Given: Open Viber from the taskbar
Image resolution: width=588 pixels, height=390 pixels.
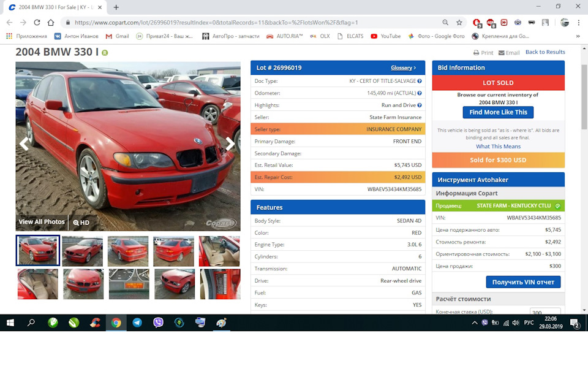Looking at the screenshot, I should [158, 323].
